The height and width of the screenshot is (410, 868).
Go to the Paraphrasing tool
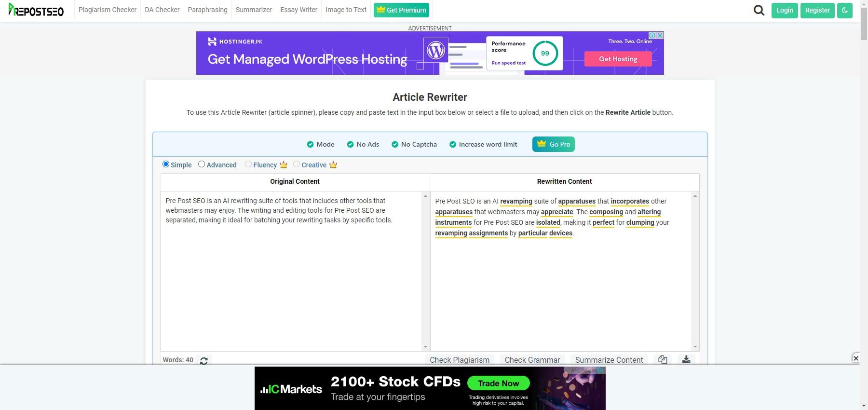[207, 10]
